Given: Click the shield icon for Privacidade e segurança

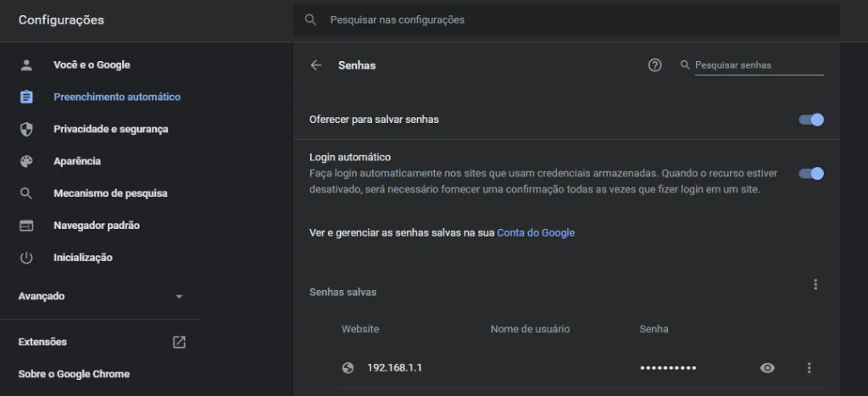Looking at the screenshot, I should pos(26,130).
